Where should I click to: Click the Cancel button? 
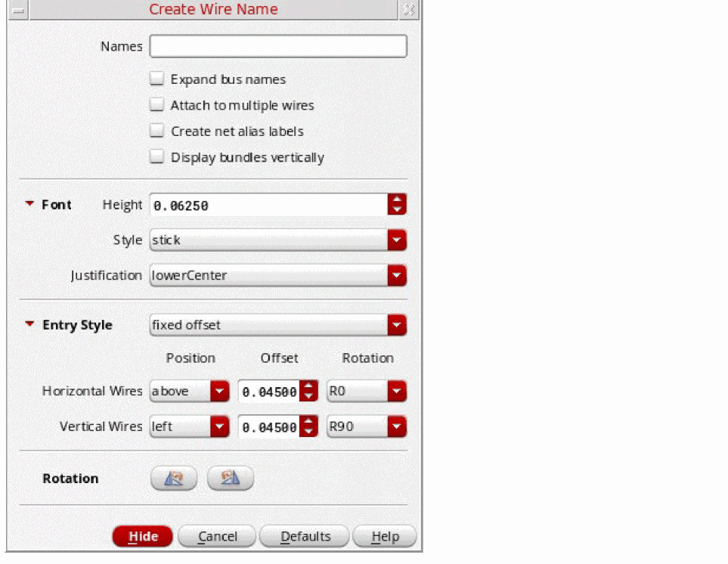217,536
